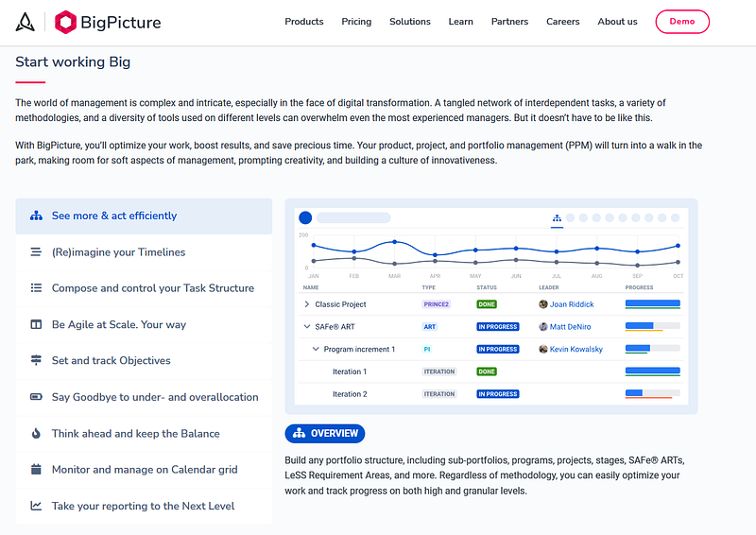Click the chart icon beside Take your reporting
Screen dimensions: 756x535
click(36, 506)
